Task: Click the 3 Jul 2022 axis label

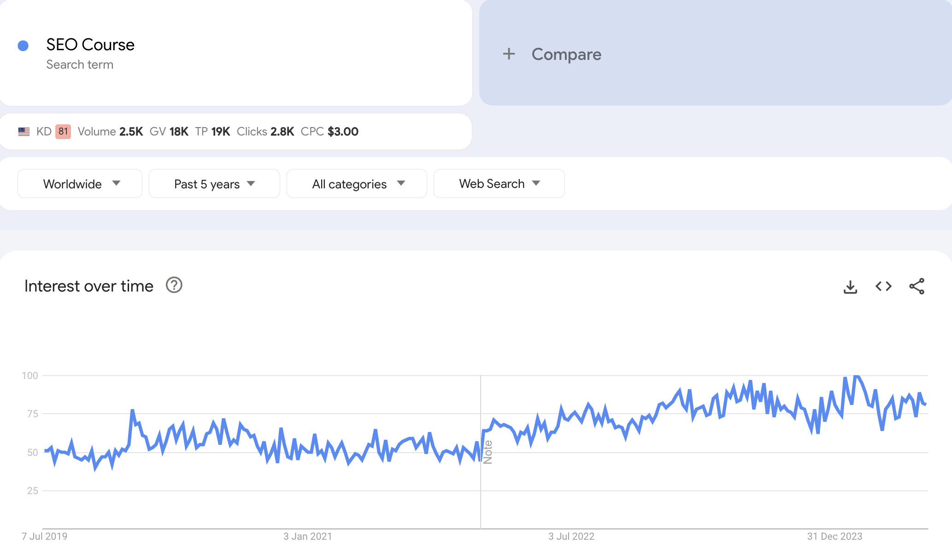Action: pos(571,537)
